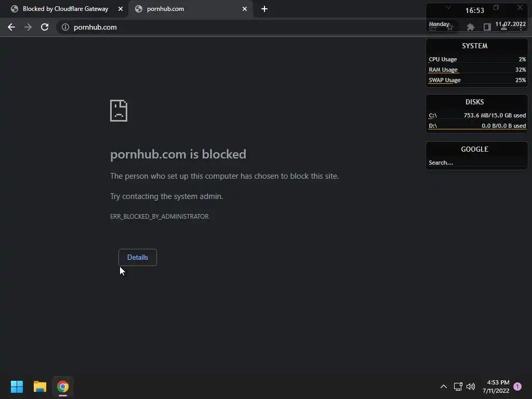Click the D:\ disk entry
Screen dimensions: 532x399
[x=477, y=126]
